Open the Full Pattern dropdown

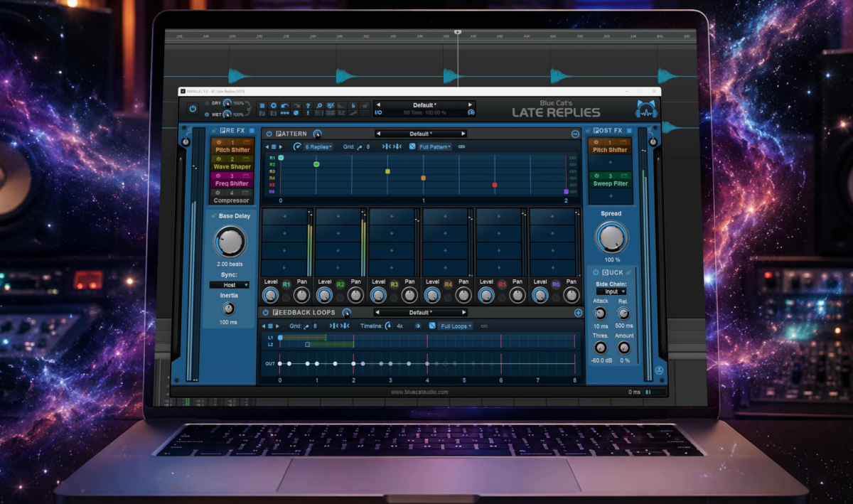[x=434, y=146]
